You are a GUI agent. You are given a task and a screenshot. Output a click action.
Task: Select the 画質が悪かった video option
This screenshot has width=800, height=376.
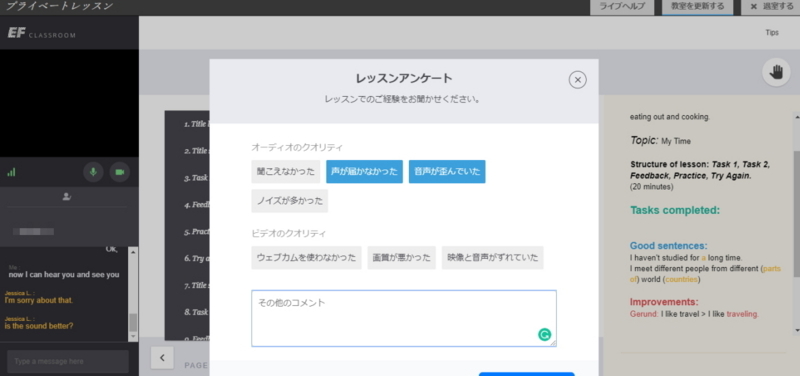pos(402,258)
